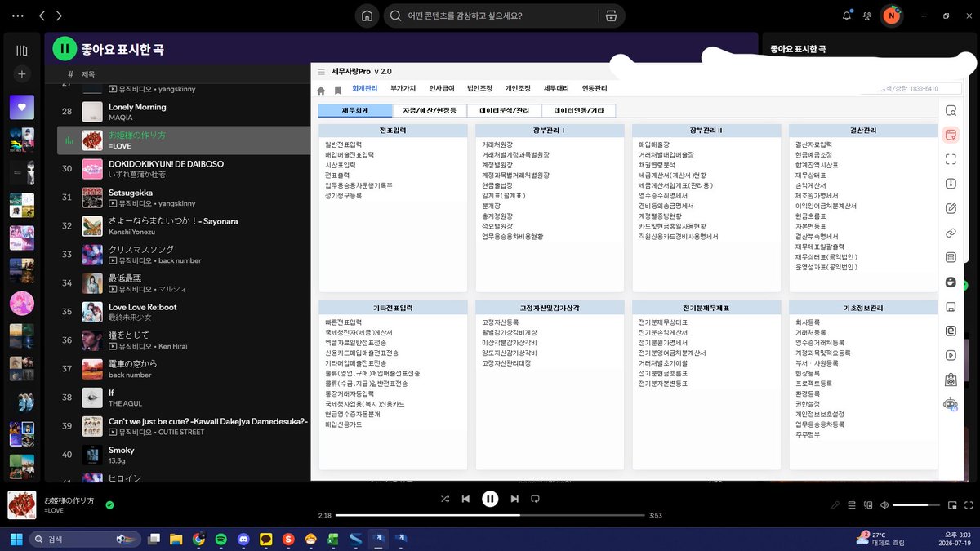
Task: Open 세무사랑Pro bookmark icon
Action: click(x=338, y=91)
